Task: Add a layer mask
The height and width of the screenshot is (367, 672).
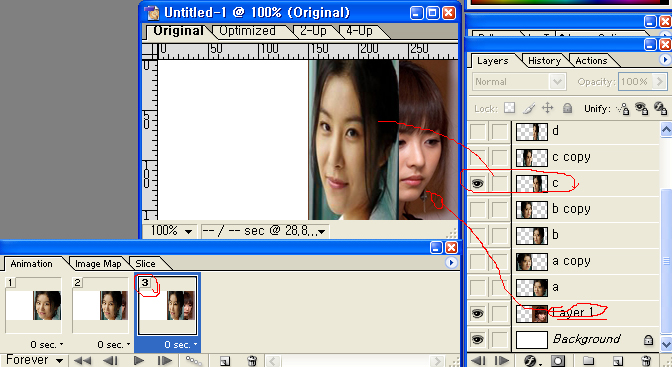Action: point(558,361)
